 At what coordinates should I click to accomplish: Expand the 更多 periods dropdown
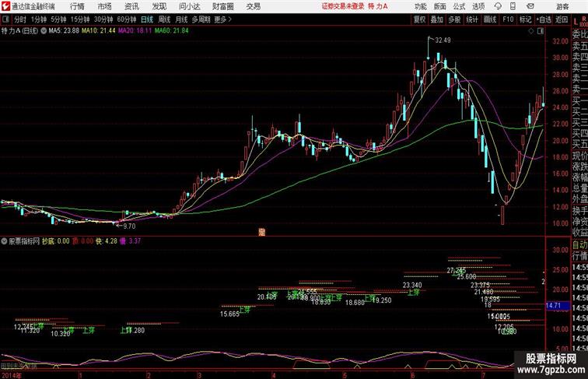point(223,19)
